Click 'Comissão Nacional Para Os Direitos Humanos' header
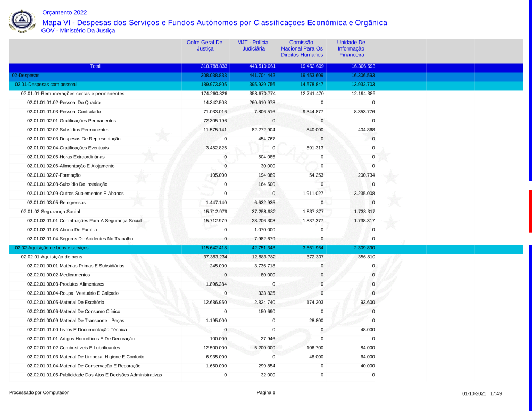This screenshot has width=532, height=411. 302,48
